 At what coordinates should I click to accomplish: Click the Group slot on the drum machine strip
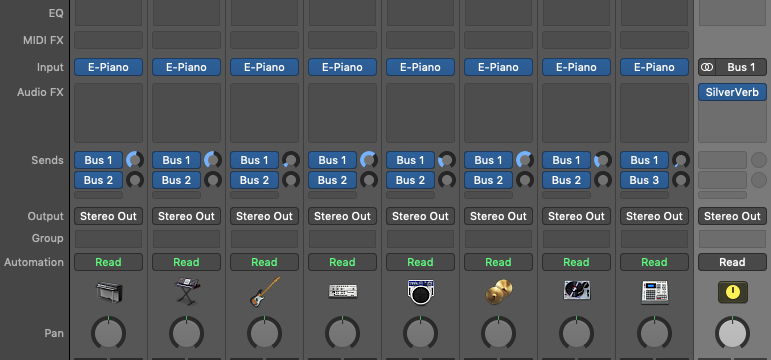pos(343,239)
